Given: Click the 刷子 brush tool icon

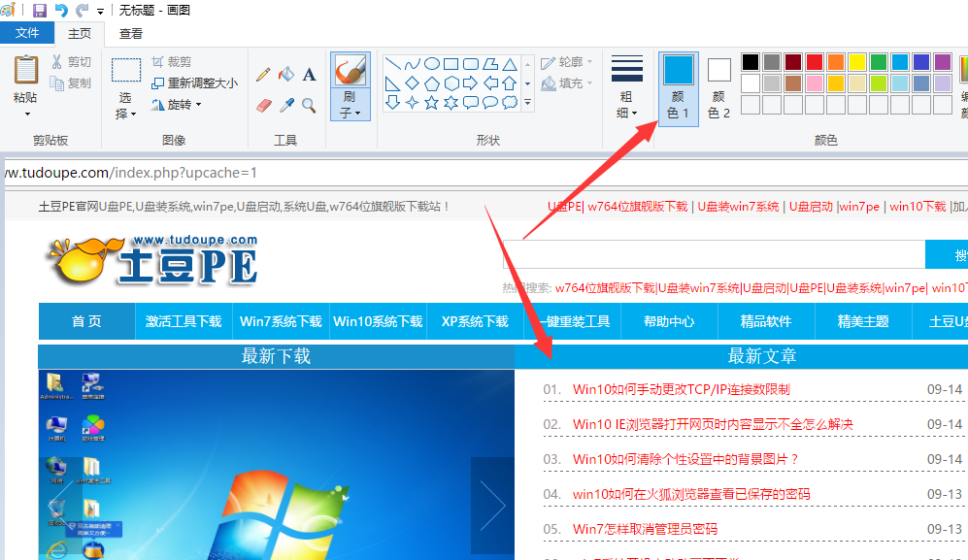Looking at the screenshot, I should [350, 69].
